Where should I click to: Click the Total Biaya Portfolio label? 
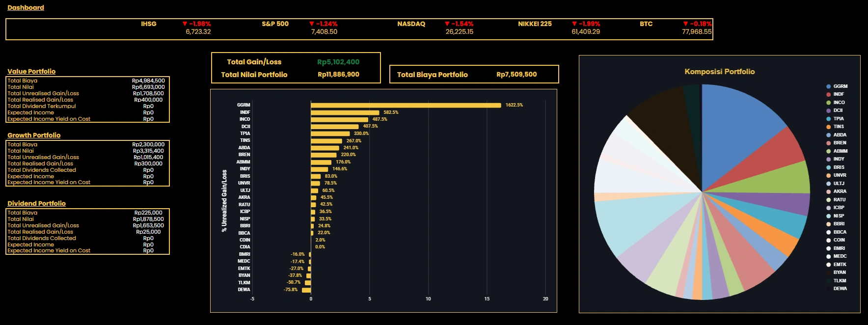pyautogui.click(x=432, y=75)
